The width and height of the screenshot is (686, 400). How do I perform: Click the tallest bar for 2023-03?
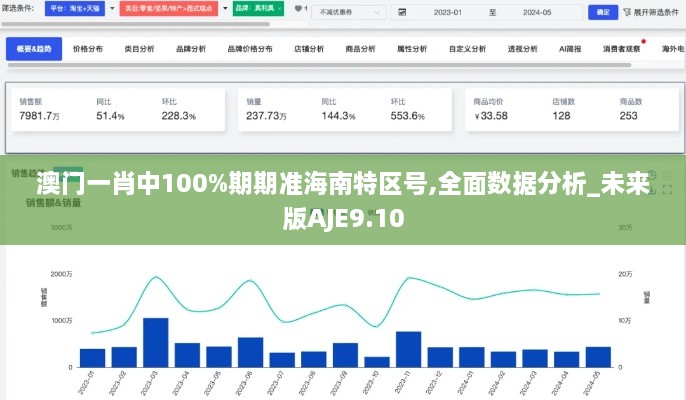tap(155, 343)
